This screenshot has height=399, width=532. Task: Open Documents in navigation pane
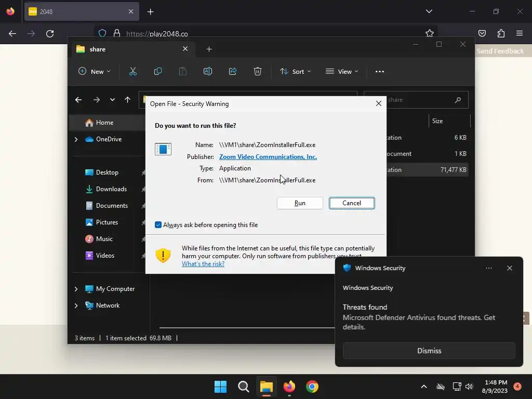pos(107,206)
